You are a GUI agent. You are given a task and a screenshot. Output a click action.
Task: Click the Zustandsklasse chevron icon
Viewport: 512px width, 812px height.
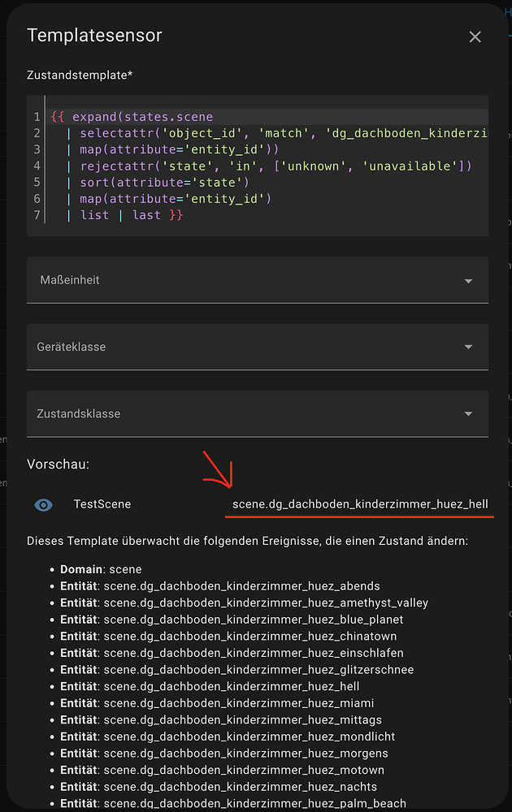(469, 413)
